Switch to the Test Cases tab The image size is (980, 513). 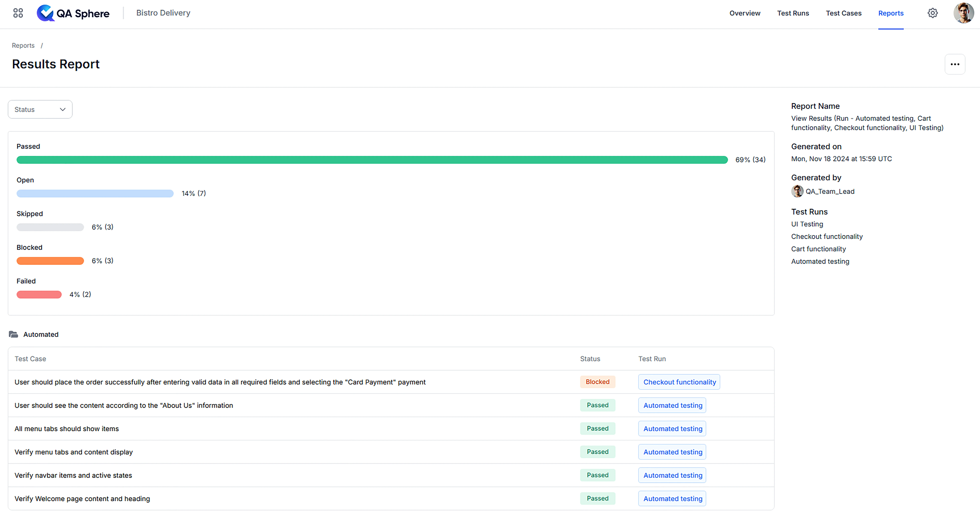click(843, 12)
